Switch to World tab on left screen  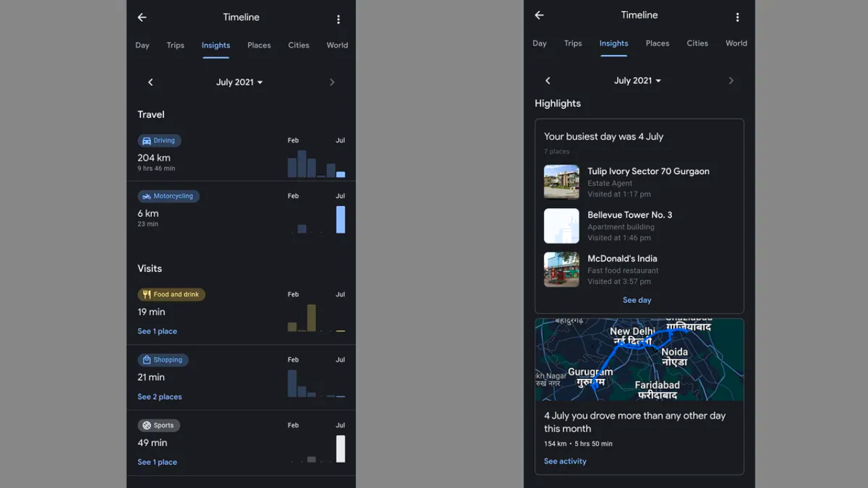[x=337, y=45]
